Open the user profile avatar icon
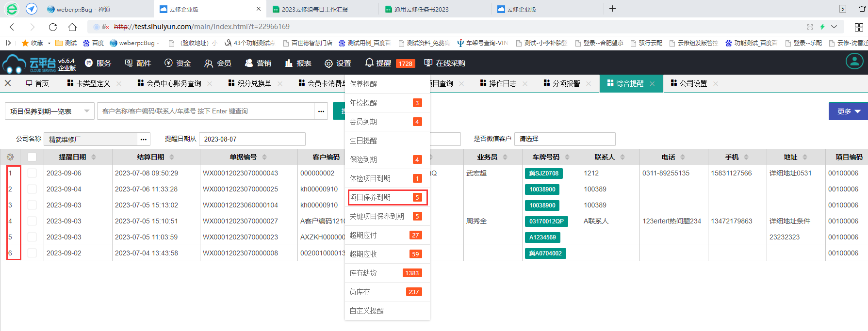This screenshot has width=868, height=331. point(854,62)
